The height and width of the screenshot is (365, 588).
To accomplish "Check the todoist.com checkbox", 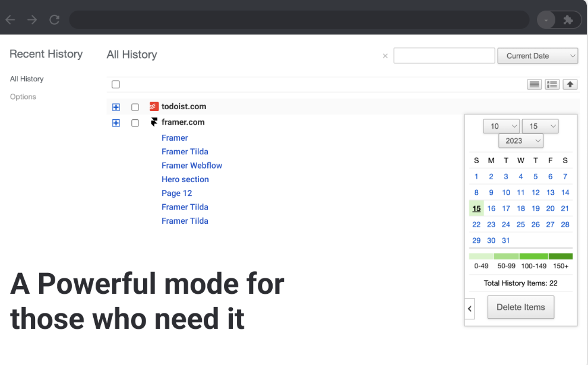I will (135, 107).
